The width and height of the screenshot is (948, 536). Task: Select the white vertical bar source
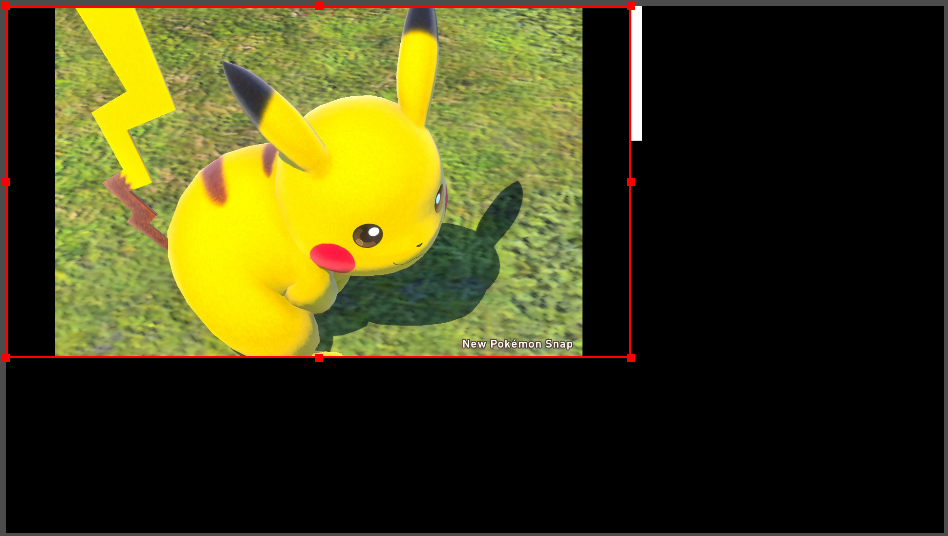point(637,74)
